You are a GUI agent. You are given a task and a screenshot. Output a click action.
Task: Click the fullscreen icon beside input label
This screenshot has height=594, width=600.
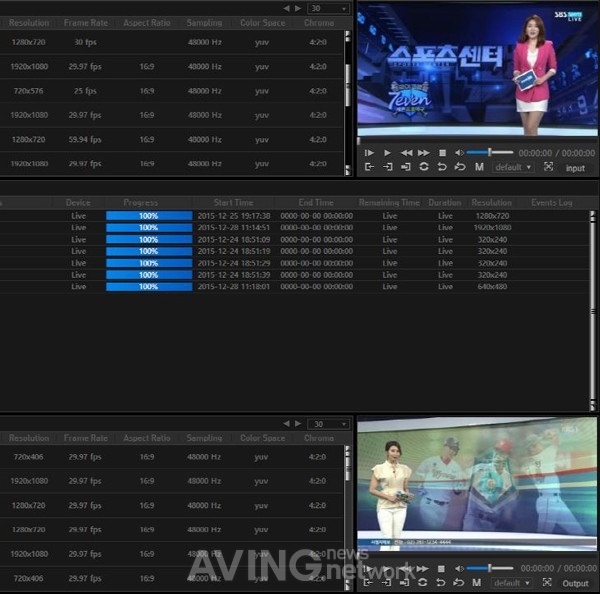pos(548,167)
